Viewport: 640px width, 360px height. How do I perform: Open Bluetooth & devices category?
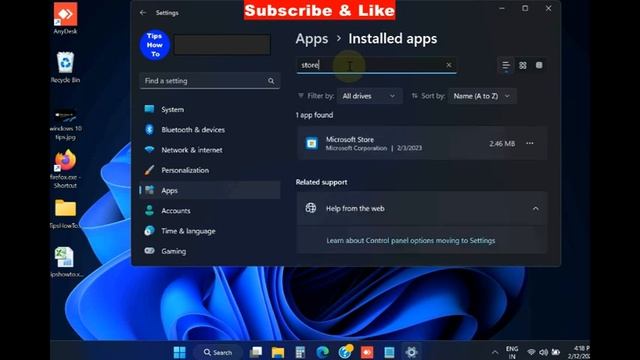tap(209, 130)
